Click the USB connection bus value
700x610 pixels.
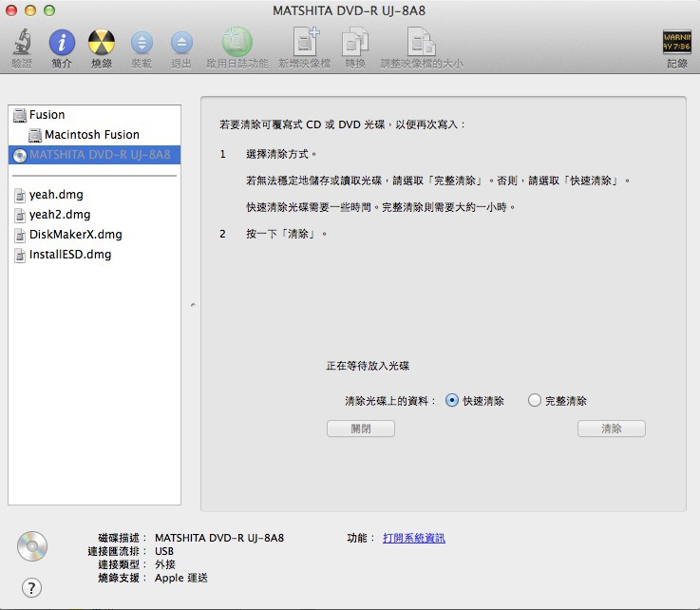164,551
